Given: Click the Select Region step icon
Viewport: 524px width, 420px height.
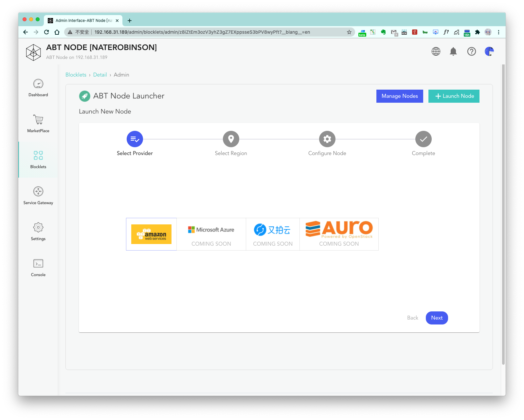Looking at the screenshot, I should [x=231, y=139].
